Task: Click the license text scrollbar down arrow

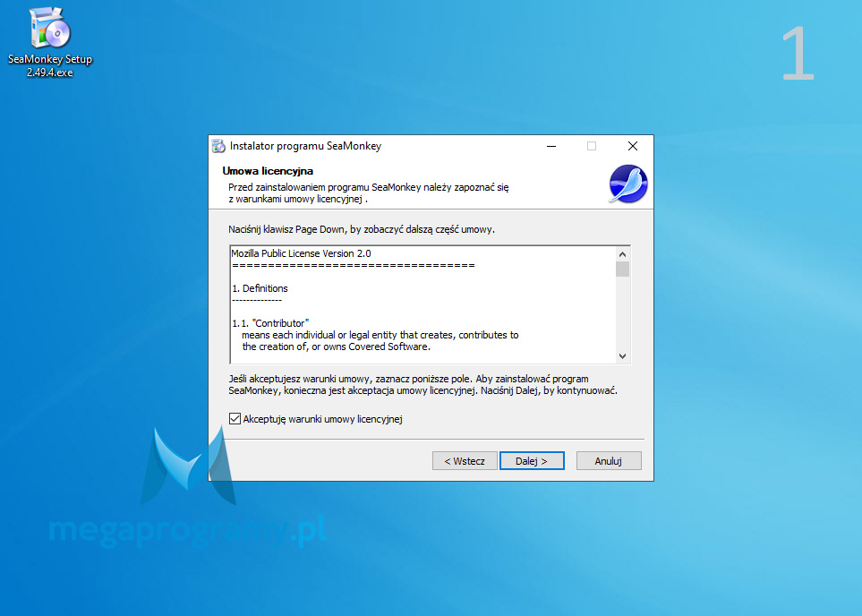Action: click(x=622, y=355)
